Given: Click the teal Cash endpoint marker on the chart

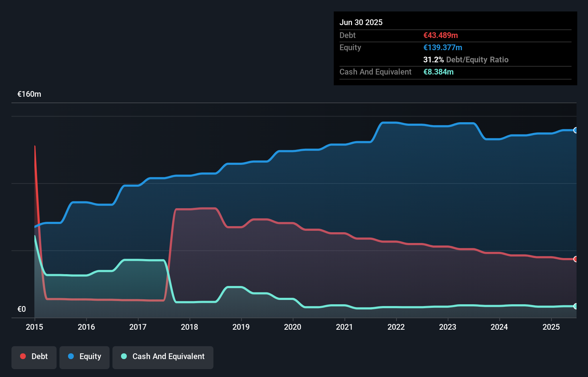Looking at the screenshot, I should pyautogui.click(x=575, y=306).
